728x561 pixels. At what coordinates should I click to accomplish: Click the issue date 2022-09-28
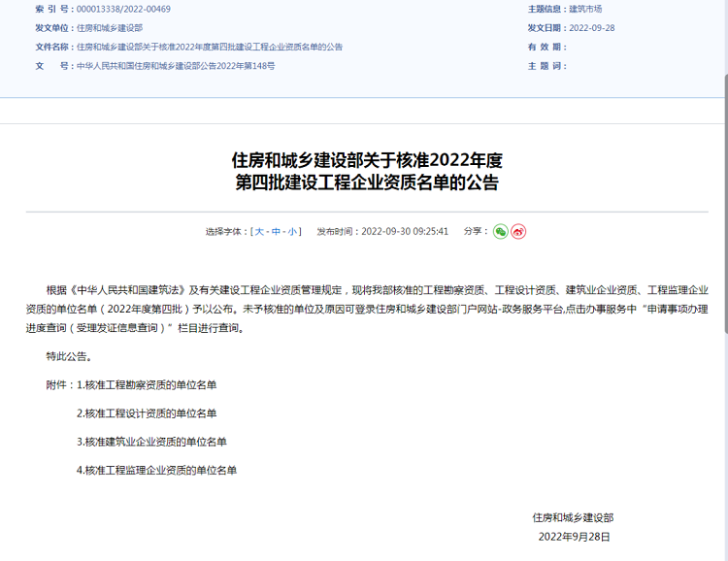[x=591, y=28]
